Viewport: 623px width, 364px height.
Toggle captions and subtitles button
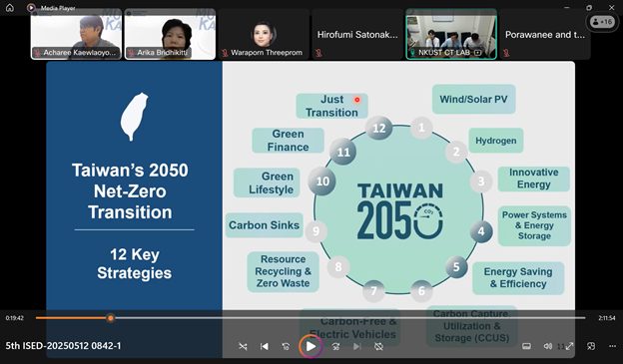pyautogui.click(x=526, y=346)
